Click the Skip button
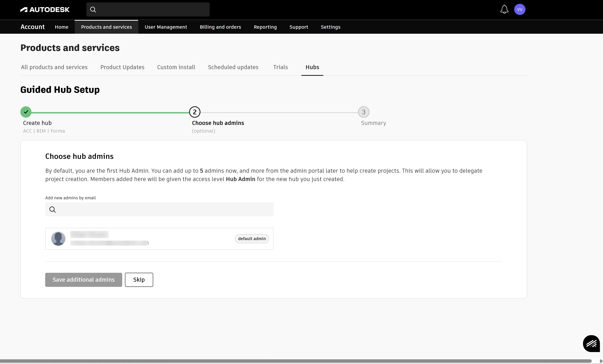Screen dimensions: 603x364 coord(139,280)
